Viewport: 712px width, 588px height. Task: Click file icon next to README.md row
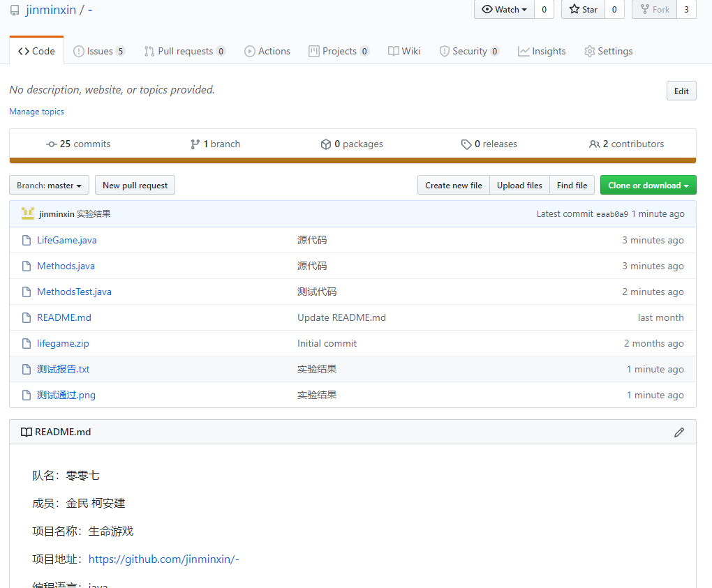[x=27, y=317]
